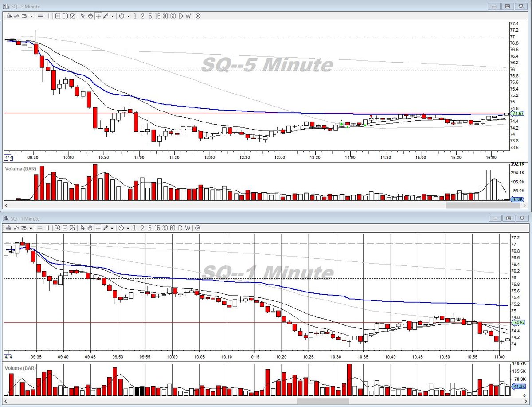
Task: Expand the clock interval dropdown in the SQ--5 Minute toolbar
Action: (129, 16)
